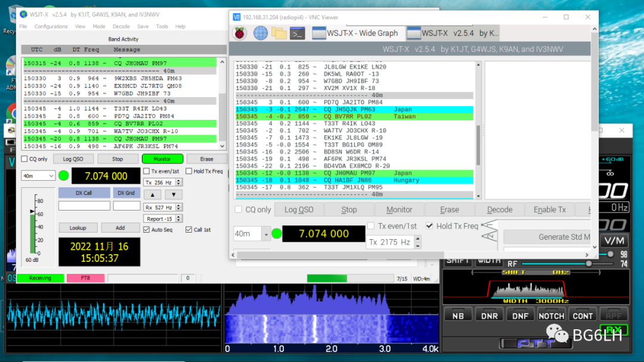The width and height of the screenshot is (644, 362).
Task: Open the Configurations menu
Action: (x=51, y=26)
